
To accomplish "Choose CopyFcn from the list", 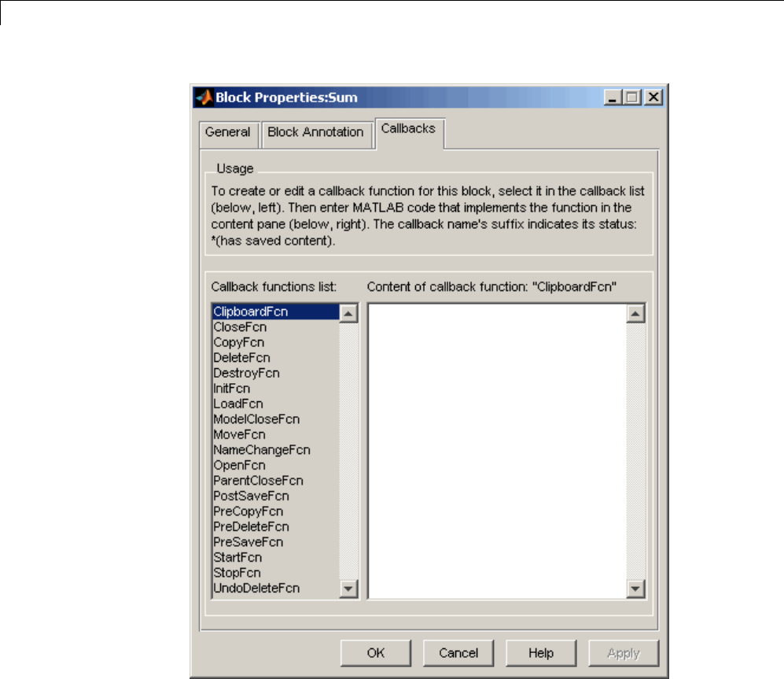I will pos(275,343).
